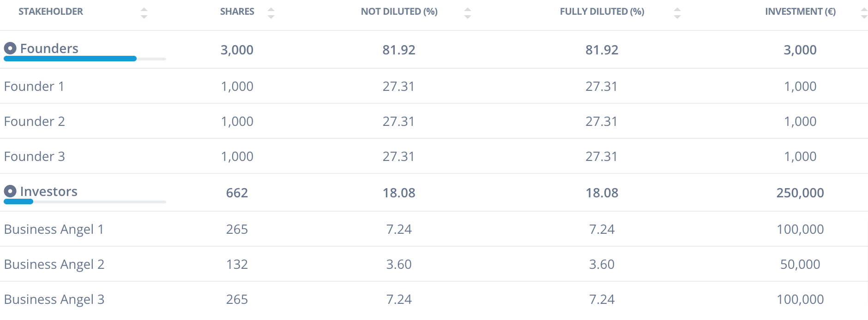Sort by Investment (€) column arrows

[x=864, y=13]
